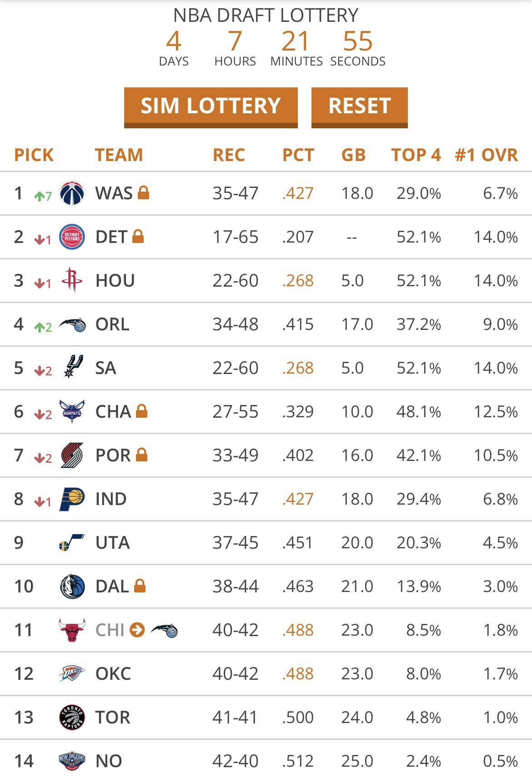
Task: Click the green up arrow for WAS
Action: click(x=43, y=196)
